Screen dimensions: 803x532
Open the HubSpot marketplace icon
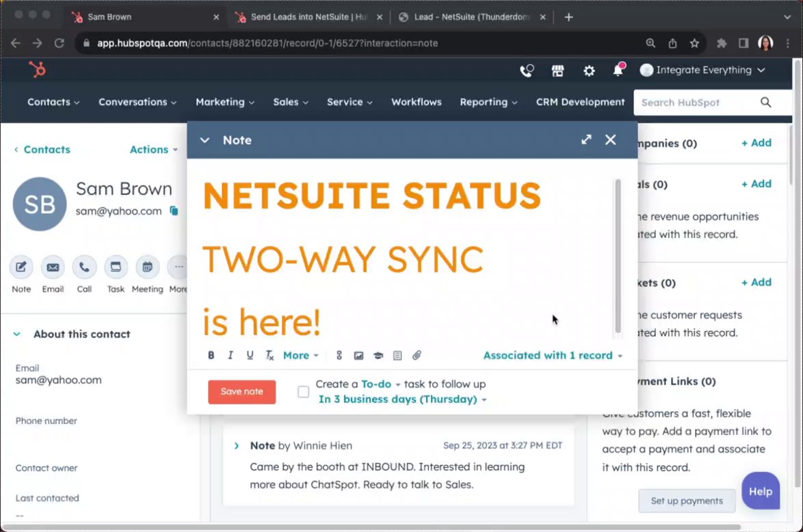557,70
